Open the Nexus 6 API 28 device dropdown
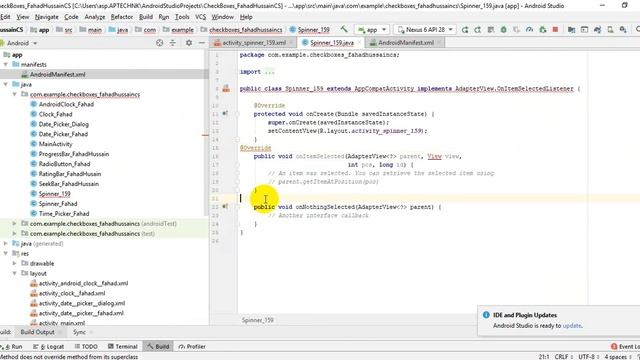640x360 pixels. (425, 30)
